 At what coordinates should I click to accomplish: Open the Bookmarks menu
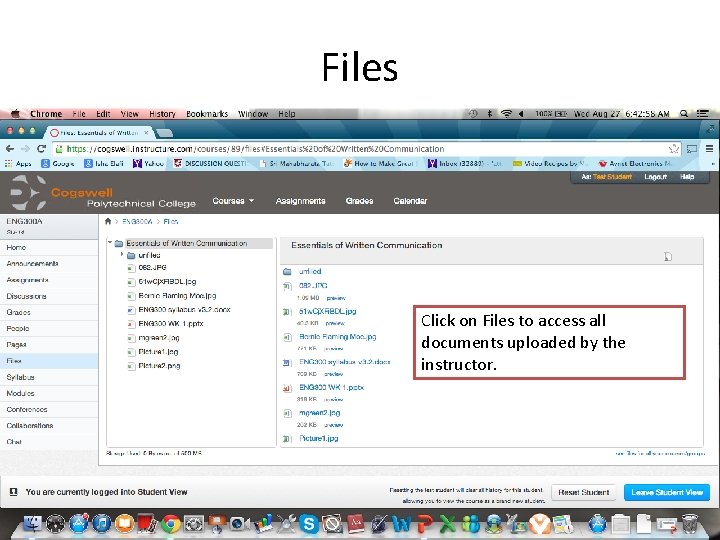(x=207, y=114)
